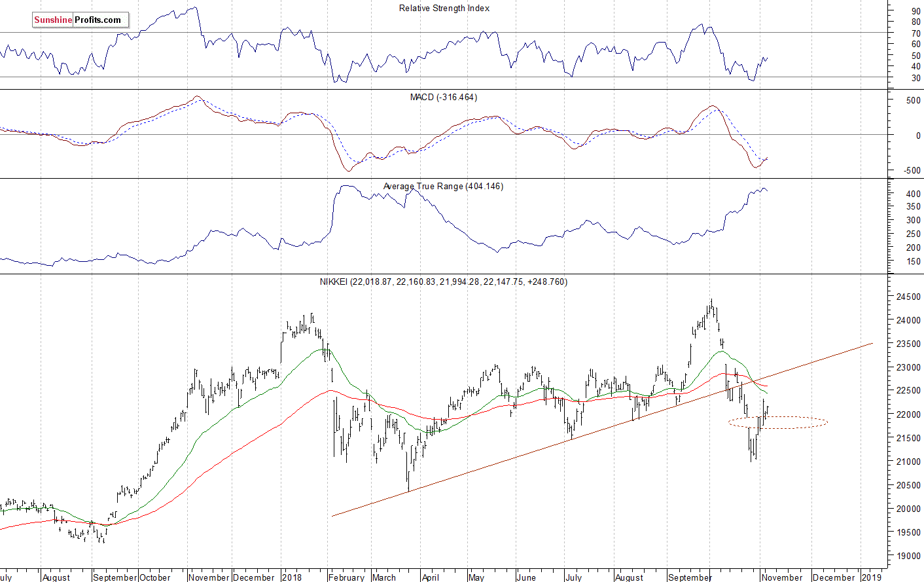Click the 21500 price axis value

point(907,438)
